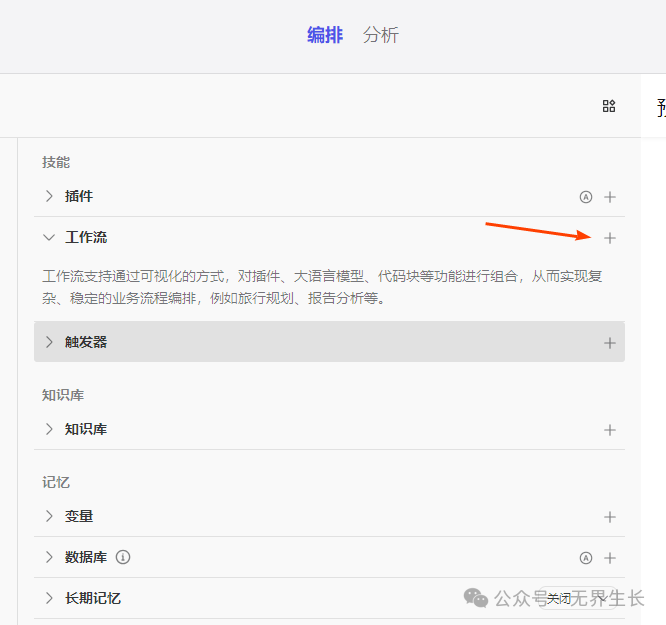Click the 工作流 description paragraph
The image size is (666, 625).
pyautogui.click(x=322, y=287)
